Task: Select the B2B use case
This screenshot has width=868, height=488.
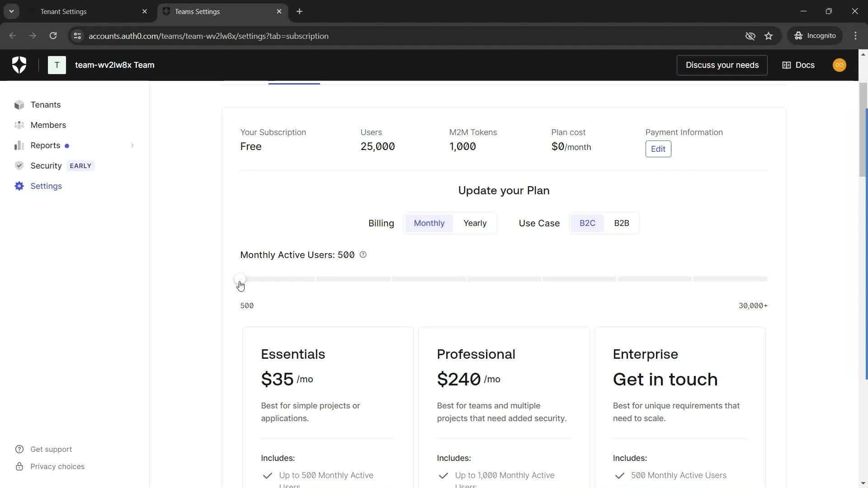Action: (621, 223)
